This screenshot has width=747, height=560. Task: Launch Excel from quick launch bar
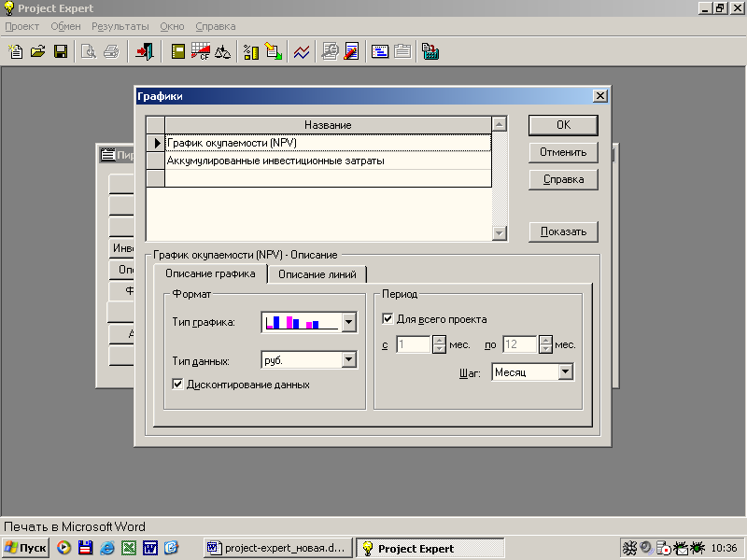tap(129, 548)
